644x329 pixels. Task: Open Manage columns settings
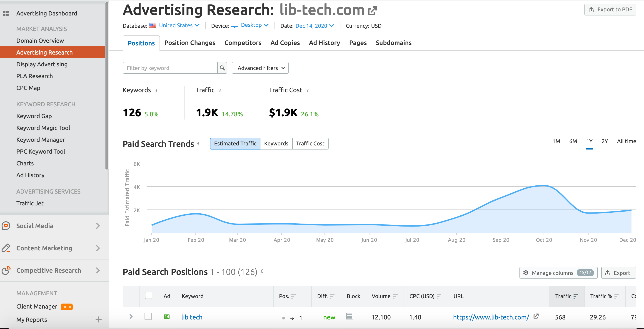[558, 272]
